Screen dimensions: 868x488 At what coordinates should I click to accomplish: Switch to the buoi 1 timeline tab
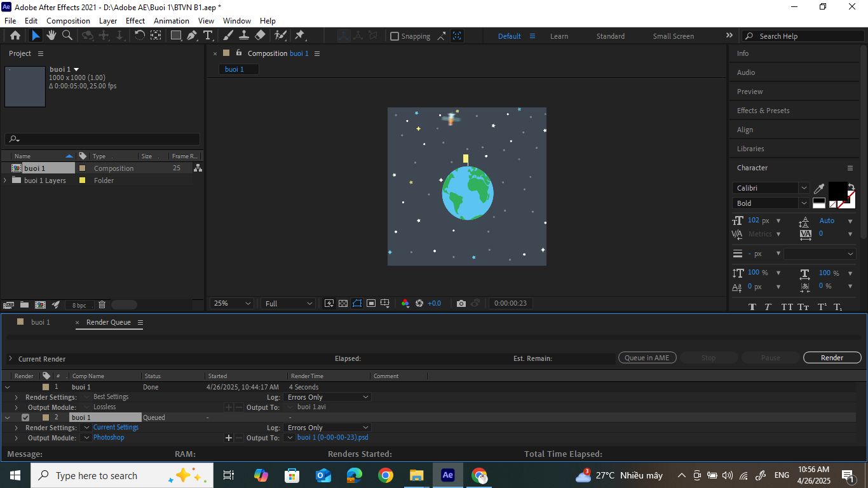pyautogui.click(x=41, y=322)
